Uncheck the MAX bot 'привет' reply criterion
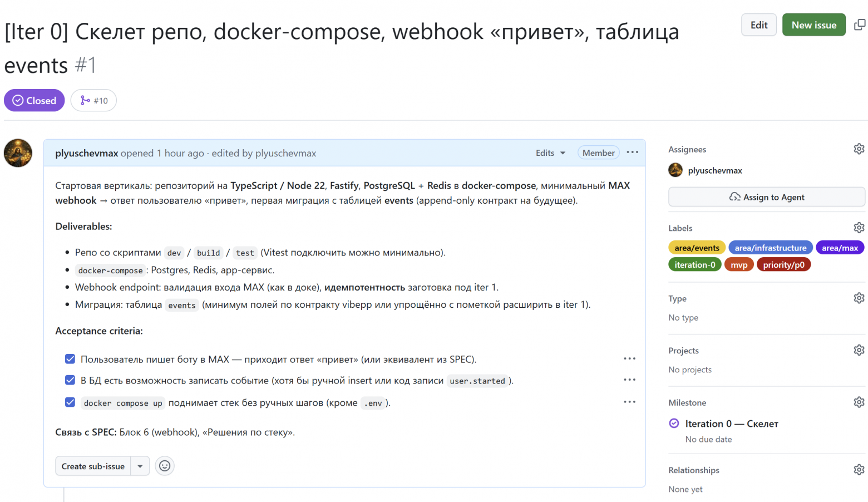Screen dimensions: 868x502 pyautogui.click(x=70, y=359)
